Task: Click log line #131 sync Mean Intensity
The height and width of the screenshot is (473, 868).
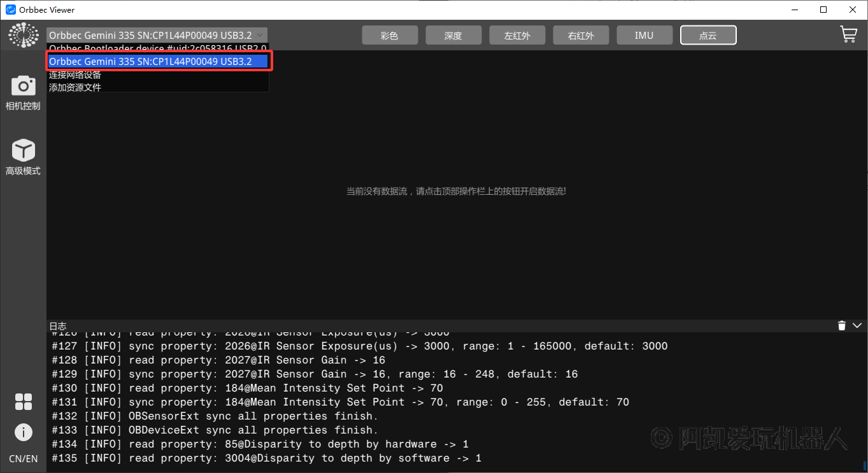Action: [x=340, y=402]
